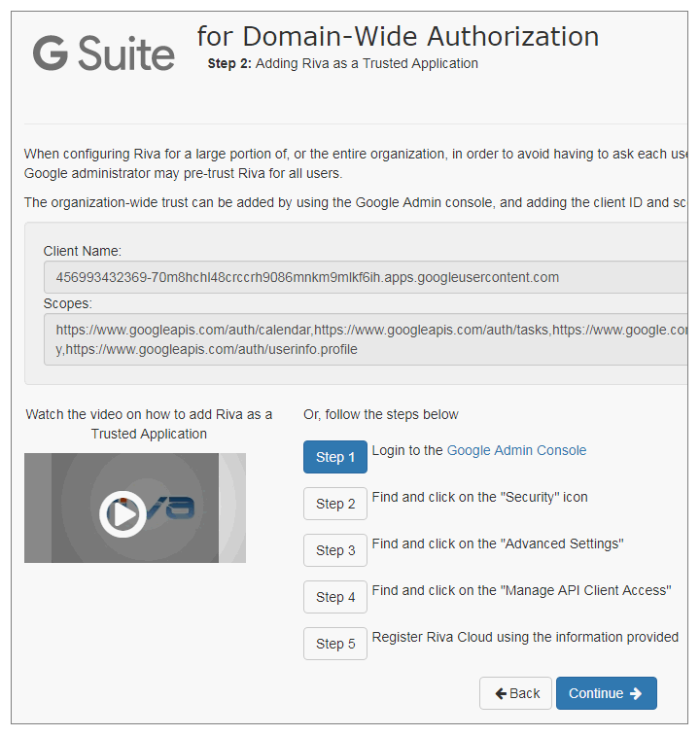Click the G Suite logo
Screen dimensions: 700x736
point(104,53)
